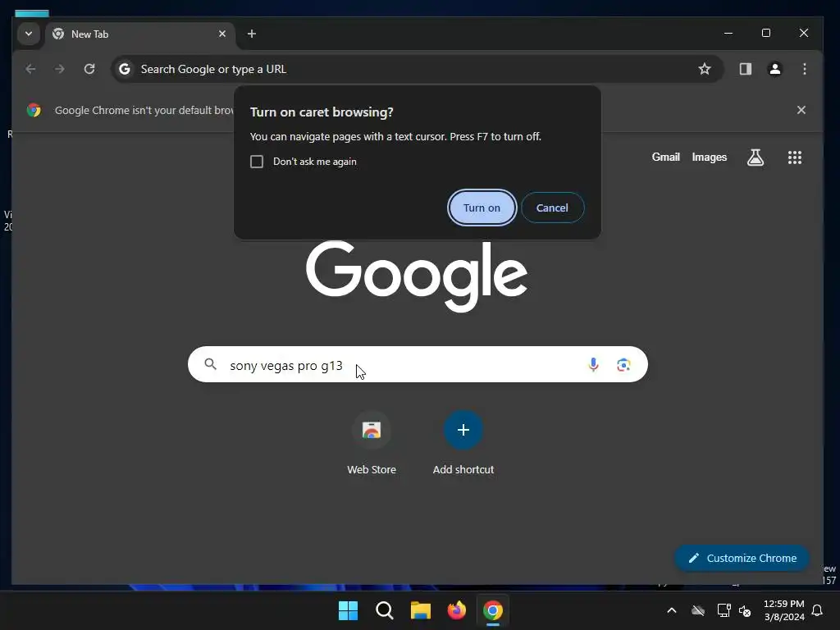Cancel the caret browsing dialog

(552, 208)
